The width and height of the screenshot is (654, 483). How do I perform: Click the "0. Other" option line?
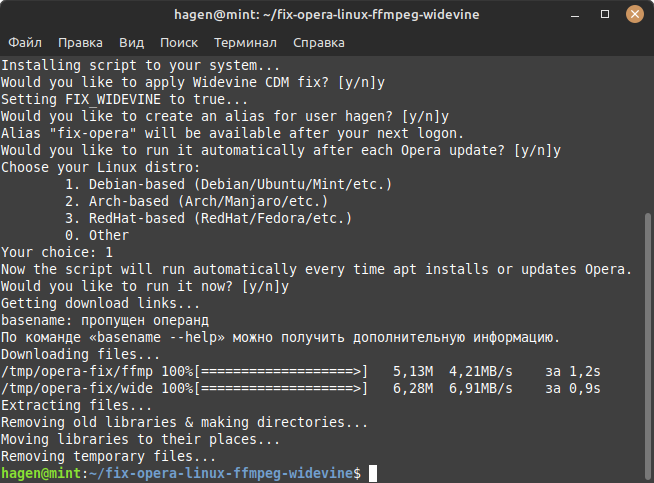coord(97,235)
